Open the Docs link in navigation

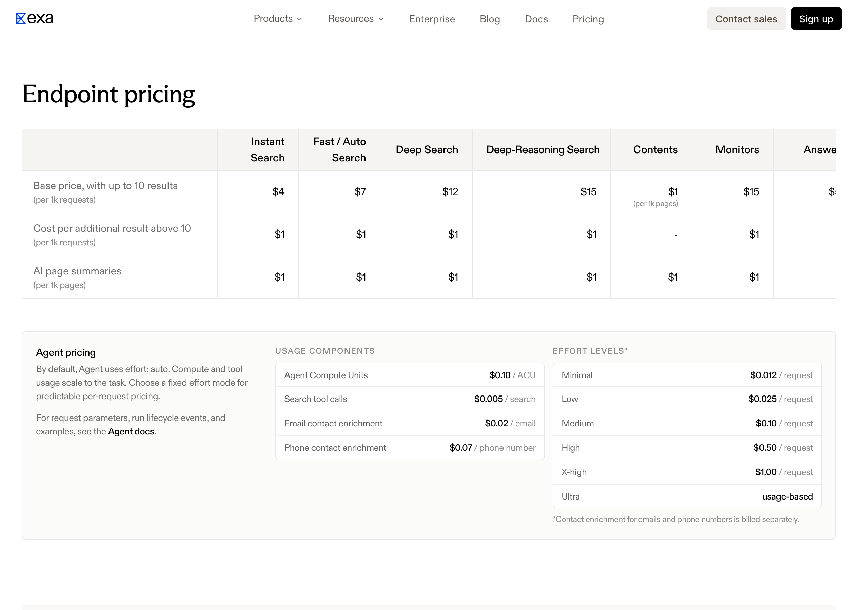click(x=536, y=19)
